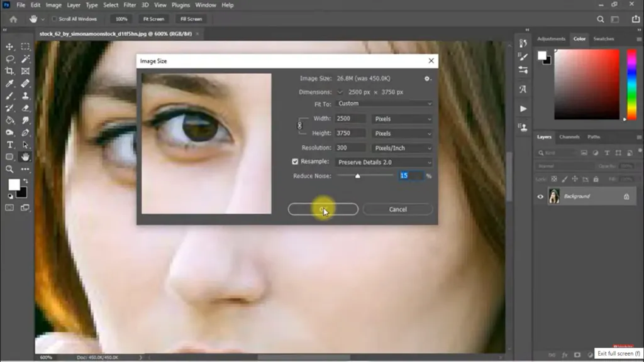The image size is (644, 362).
Task: Select the Clone Stamp tool
Action: coord(25,96)
